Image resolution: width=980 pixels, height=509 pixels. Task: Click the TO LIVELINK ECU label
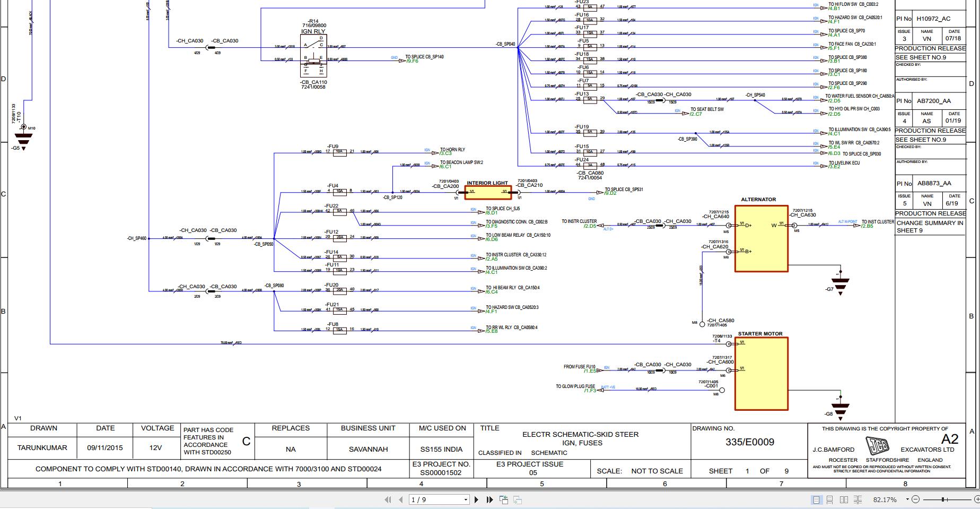(x=844, y=163)
